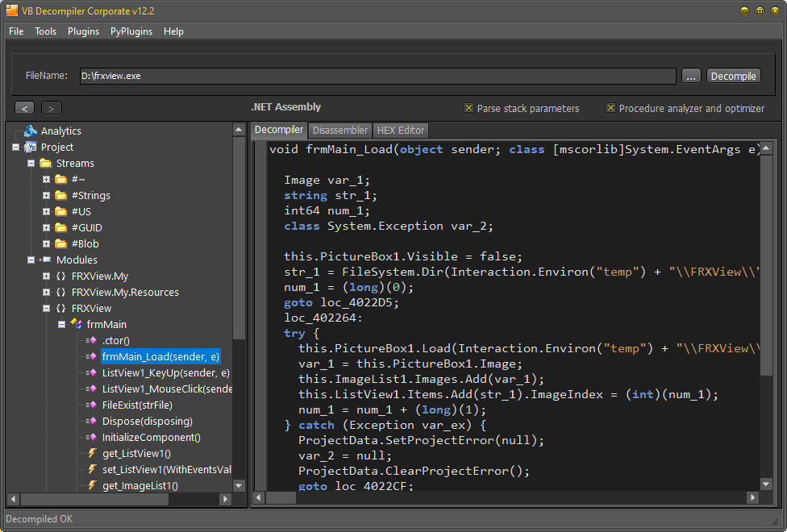
Task: Click code pane vertical scroll-down arrow
Action: [x=766, y=484]
